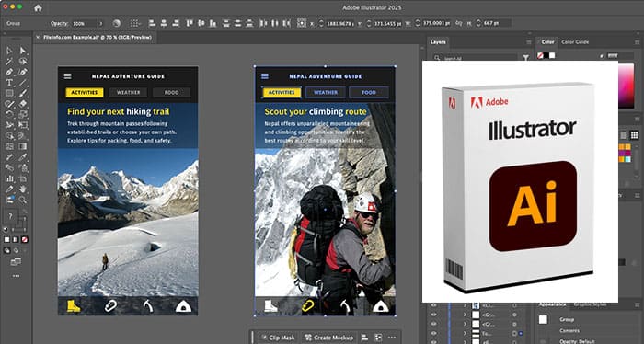Click the Clip Mask button
This screenshot has height=344, width=644.
click(278, 338)
